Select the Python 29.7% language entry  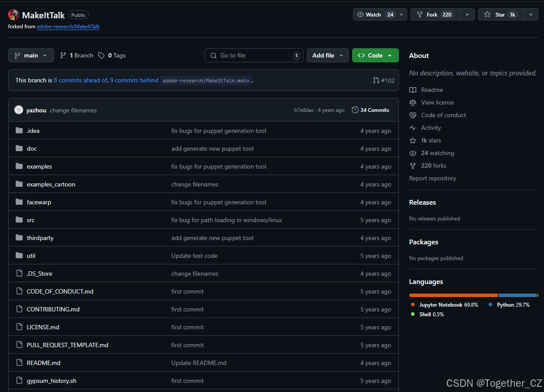[509, 305]
